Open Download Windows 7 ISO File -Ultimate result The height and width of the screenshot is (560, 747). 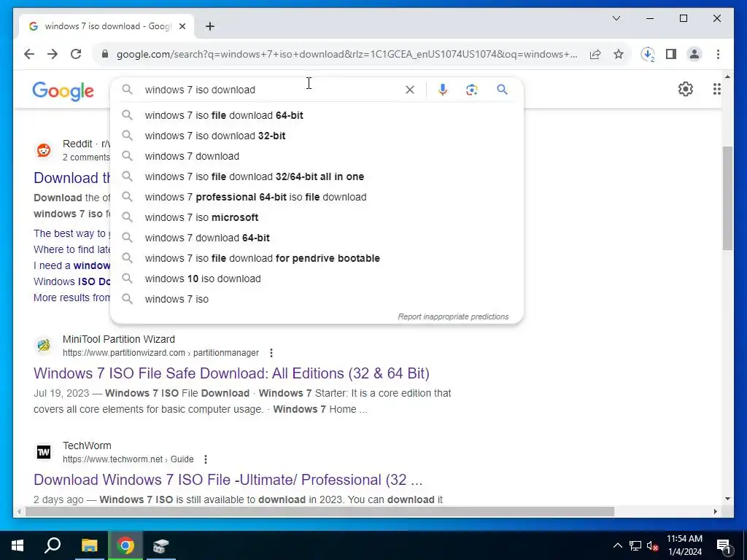click(228, 480)
